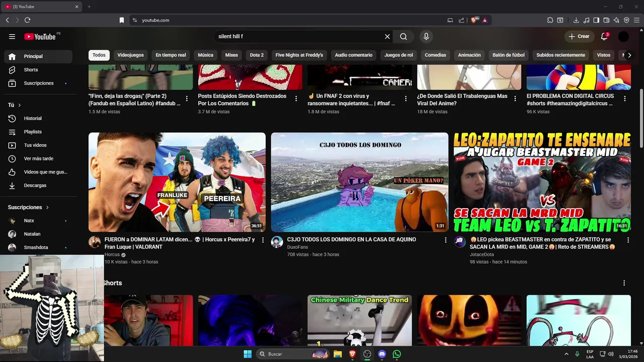Viewport: 644px width, 362px height.
Task: Open browser main menu icon
Action: tap(636, 20)
